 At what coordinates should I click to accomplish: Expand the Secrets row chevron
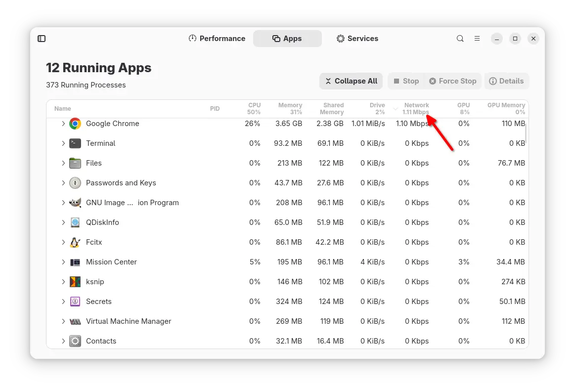(x=63, y=302)
